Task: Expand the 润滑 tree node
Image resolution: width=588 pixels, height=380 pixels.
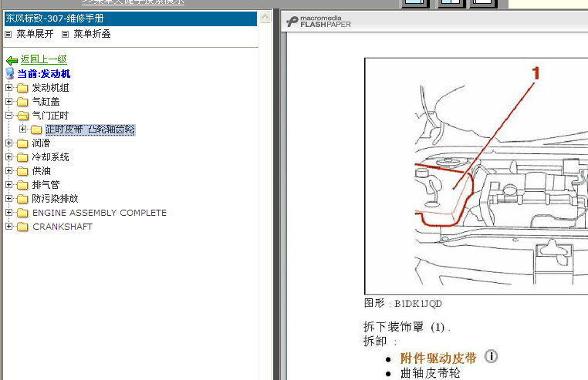Action: coord(8,143)
